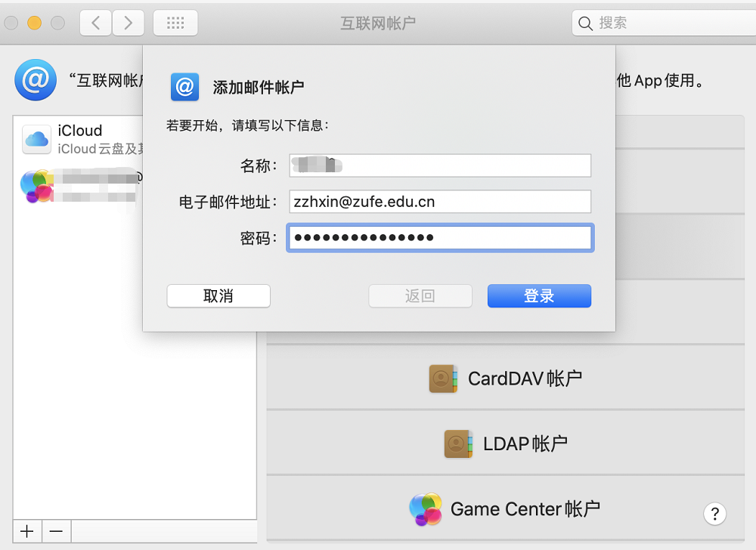Click the Game Center bubbles icon

pyautogui.click(x=425, y=509)
